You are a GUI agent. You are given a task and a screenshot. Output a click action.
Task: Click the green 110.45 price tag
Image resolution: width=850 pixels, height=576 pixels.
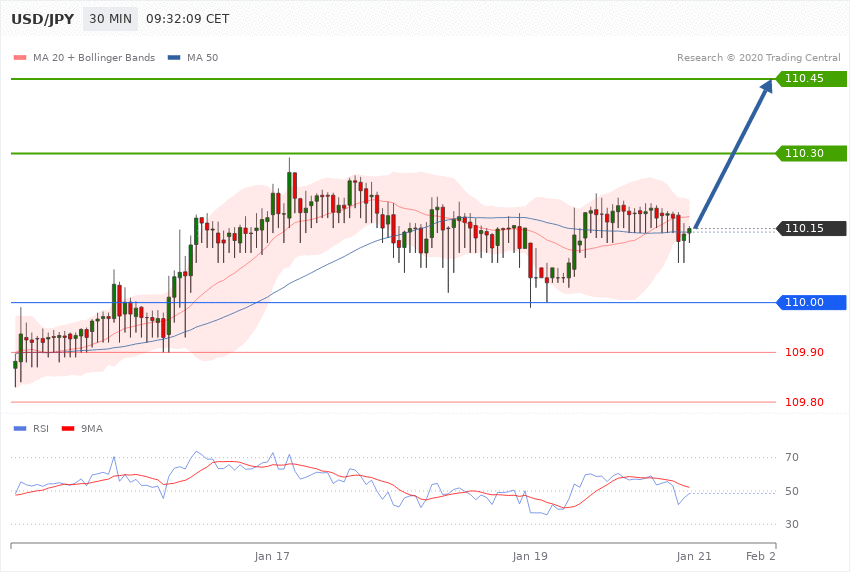tap(812, 79)
